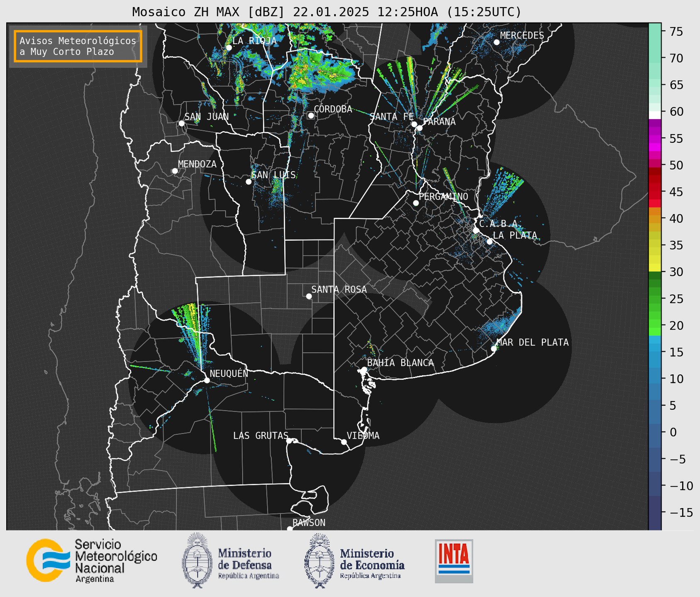Click the MERCEDES city marker dot

point(497,42)
